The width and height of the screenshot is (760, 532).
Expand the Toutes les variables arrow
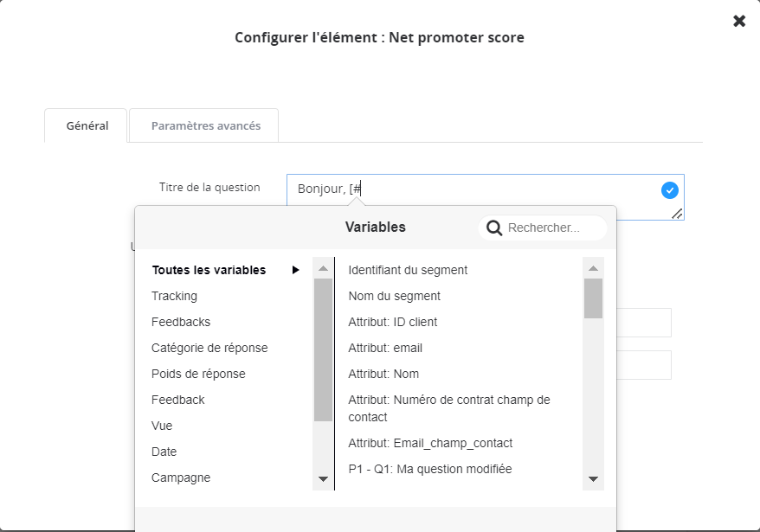tap(296, 270)
